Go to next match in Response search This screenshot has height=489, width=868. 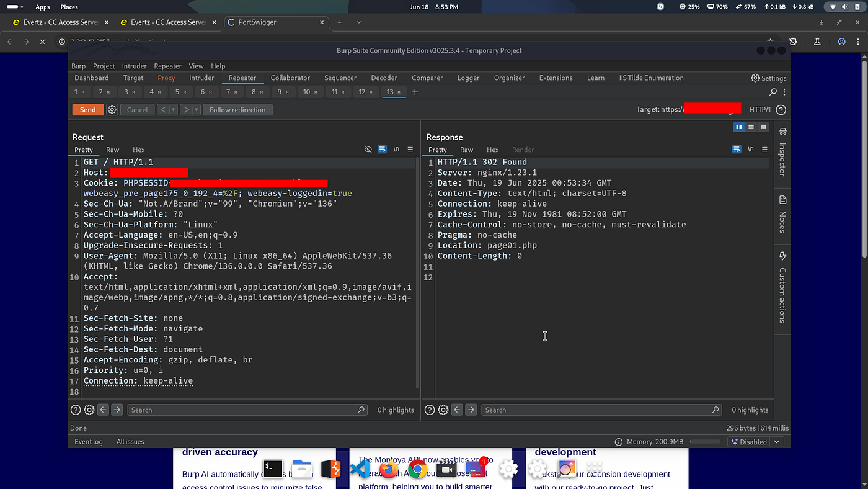(471, 410)
